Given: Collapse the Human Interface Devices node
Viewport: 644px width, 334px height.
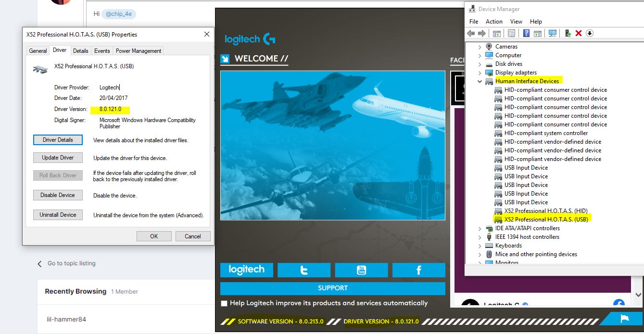Looking at the screenshot, I should coord(480,81).
